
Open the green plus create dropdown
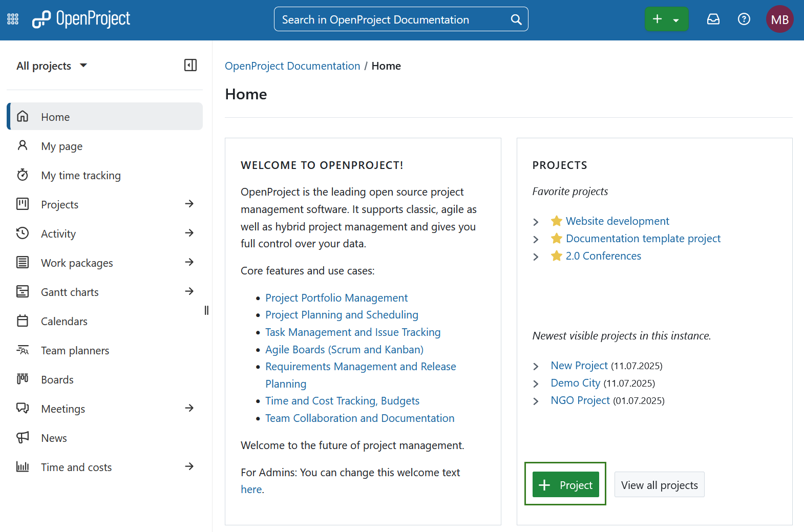[666, 19]
